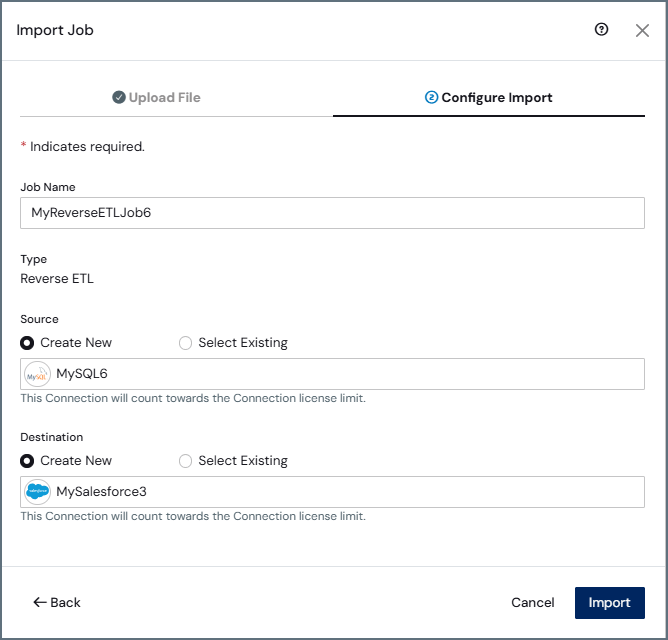668x640 pixels.
Task: Click the Type label
Action: 34,259
